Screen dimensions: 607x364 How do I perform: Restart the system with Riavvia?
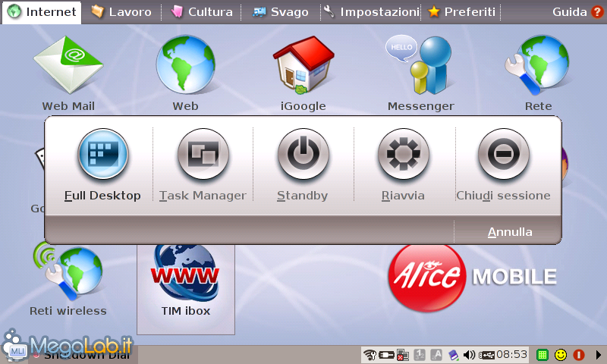[404, 165]
